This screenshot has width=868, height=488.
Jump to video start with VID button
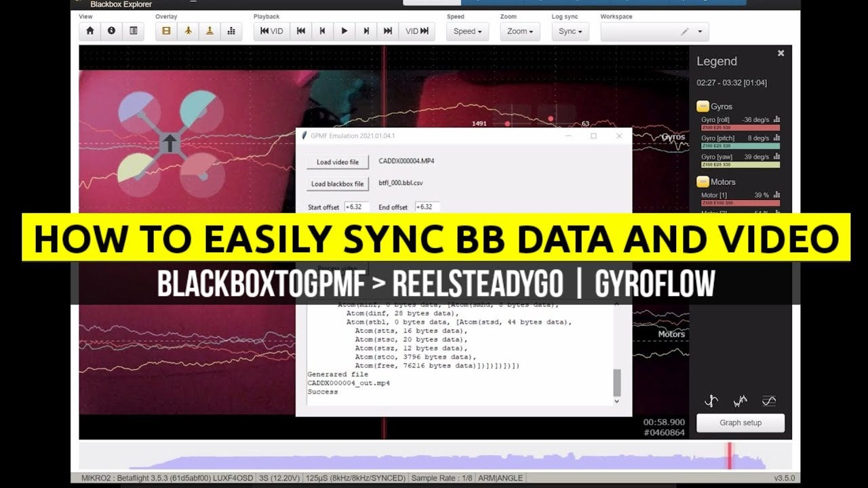(272, 31)
